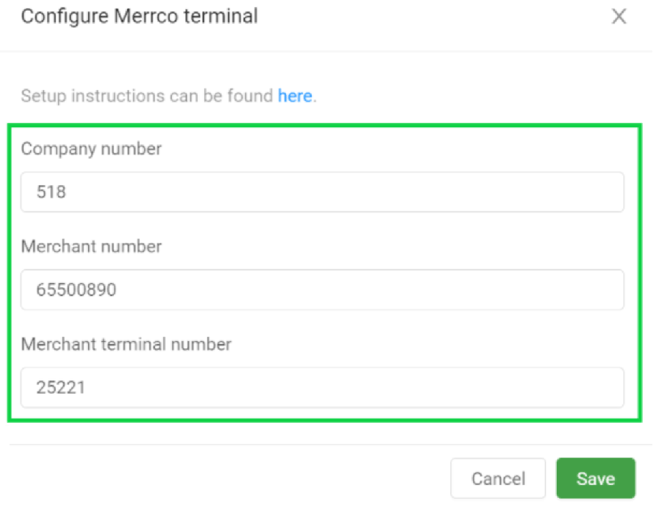Screen dimensions: 655x510
Task: Follow the blue 'here' hyperlink
Action: [x=295, y=96]
